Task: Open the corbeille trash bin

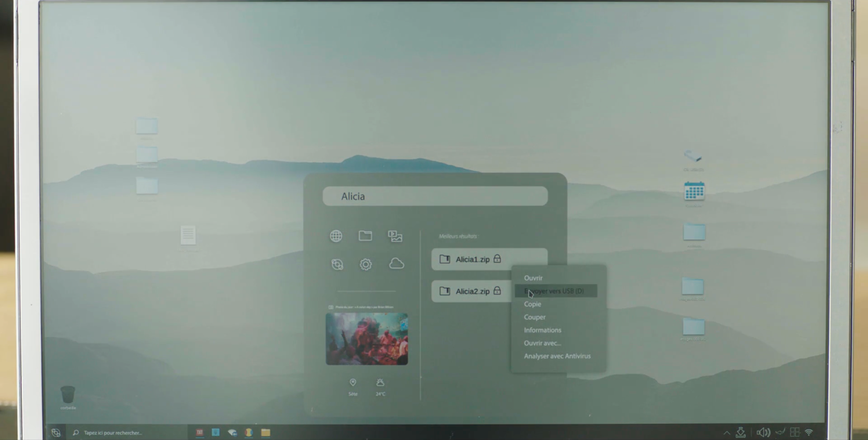Action: [x=67, y=395]
